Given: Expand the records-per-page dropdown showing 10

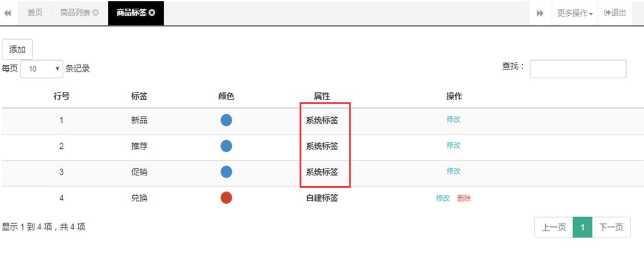Looking at the screenshot, I should (x=42, y=69).
